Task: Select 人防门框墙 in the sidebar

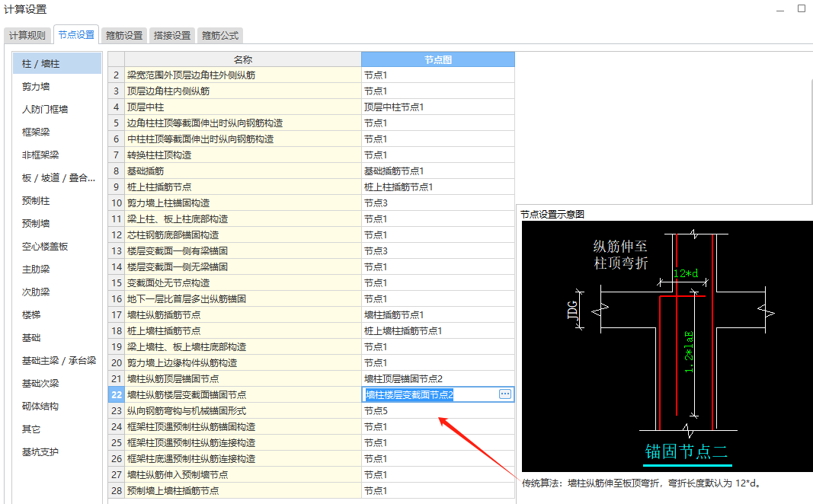Action: [57, 110]
